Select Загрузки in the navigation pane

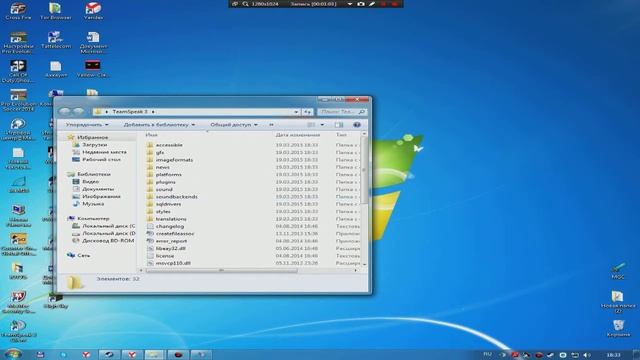pos(94,144)
